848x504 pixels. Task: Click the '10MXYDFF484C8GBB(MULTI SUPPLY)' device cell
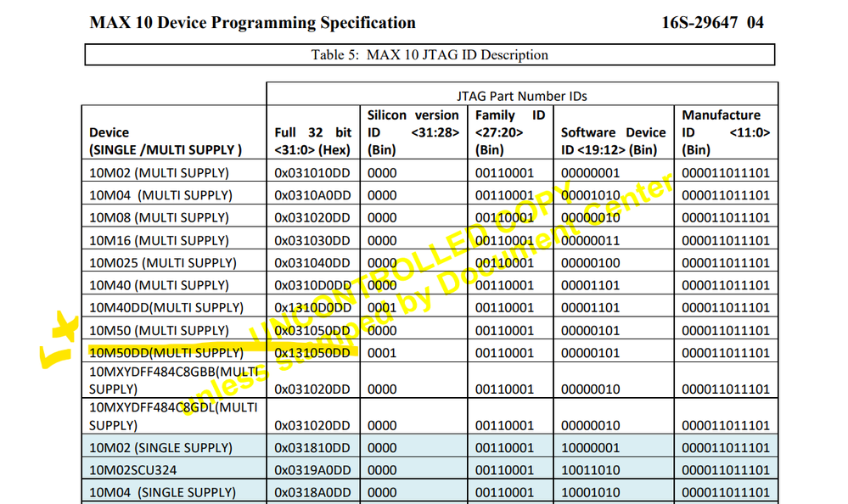pos(174,380)
